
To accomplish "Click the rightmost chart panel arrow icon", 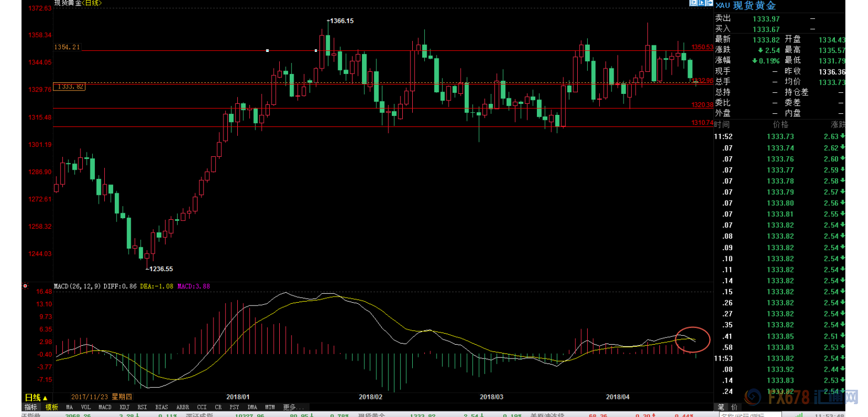I will point(710,3).
